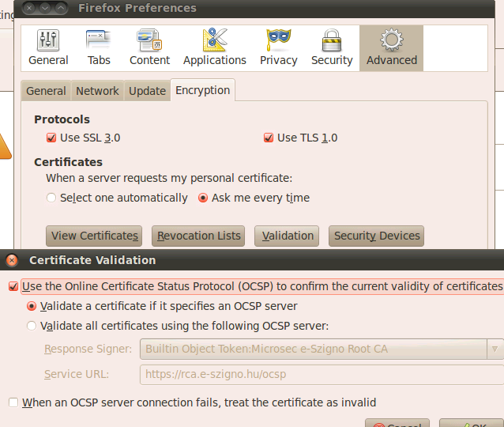Click the 'When a server requests my personal certificate' text

pos(169,178)
